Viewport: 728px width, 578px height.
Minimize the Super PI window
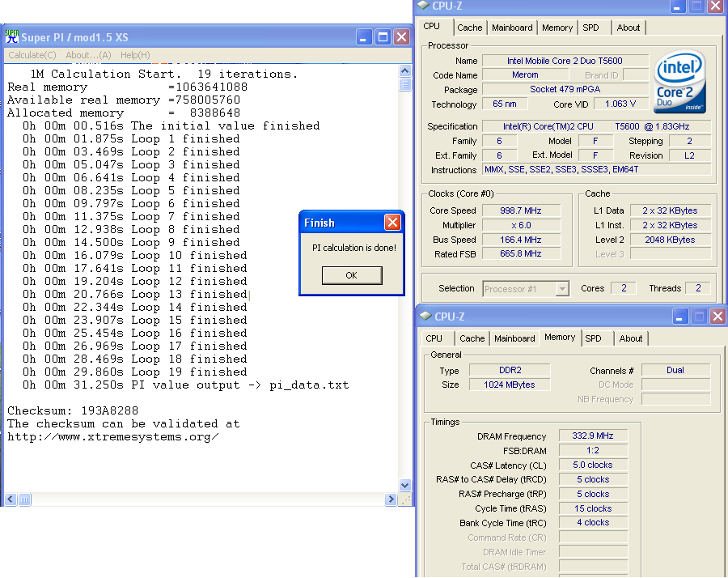[x=364, y=37]
